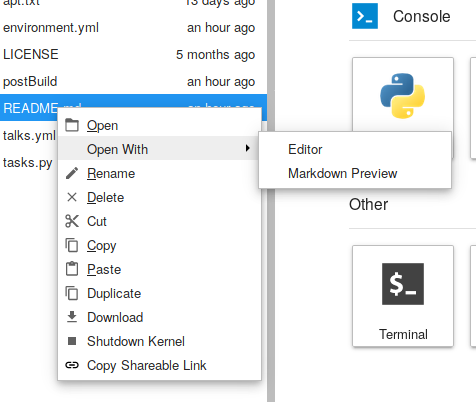
Task: Select the postBuild file row
Action: [x=133, y=81]
